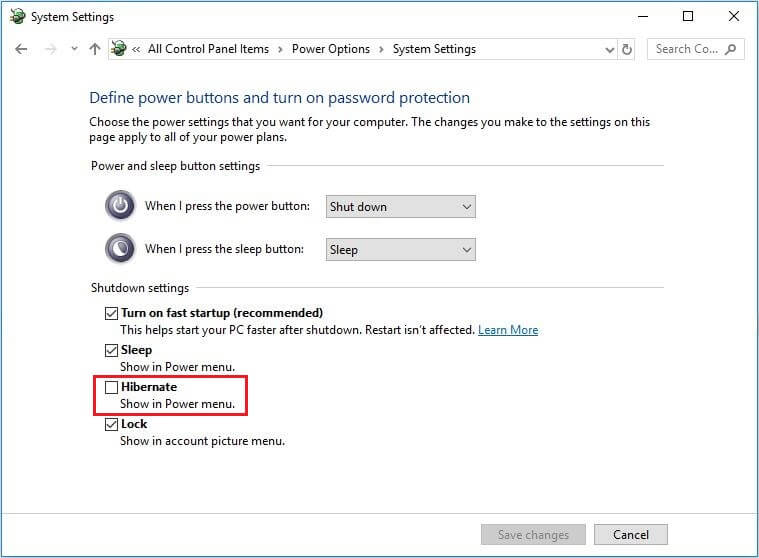Enable the Hibernate checkbox
The image size is (759, 558).
(x=111, y=387)
